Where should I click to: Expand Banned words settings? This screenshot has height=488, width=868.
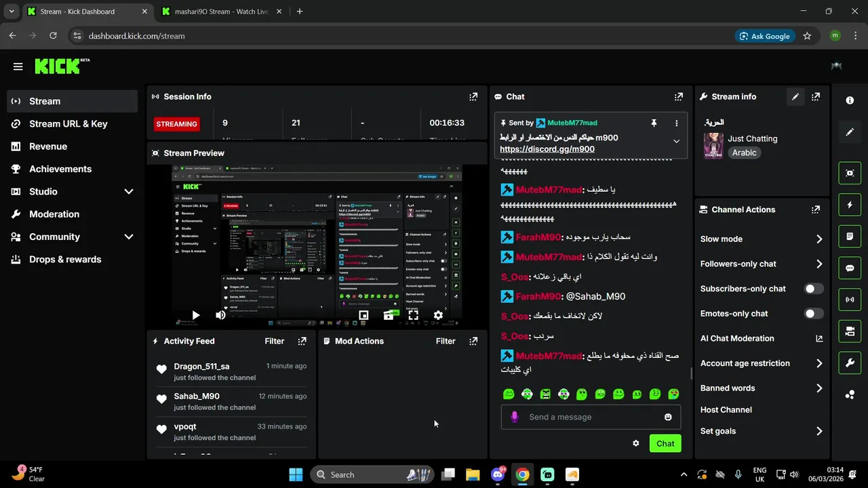coord(819,388)
